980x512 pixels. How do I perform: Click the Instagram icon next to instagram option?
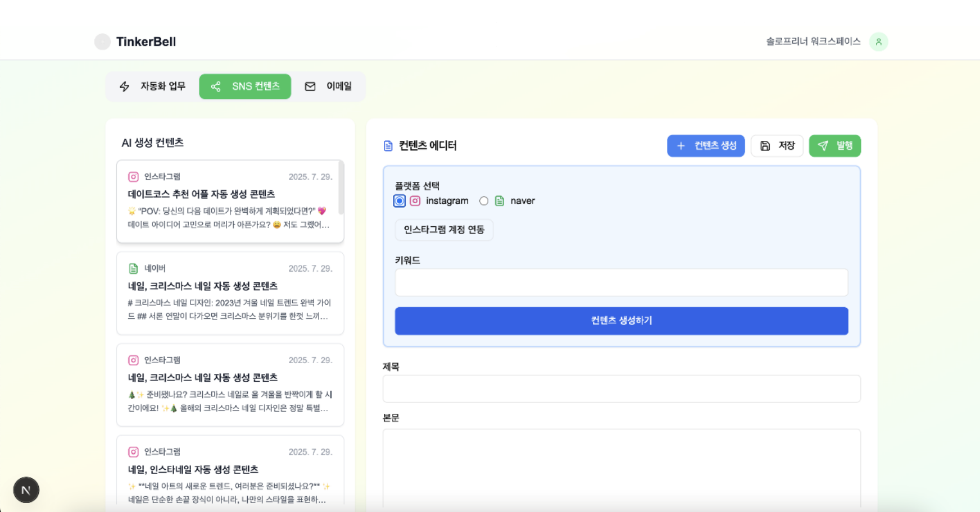(x=416, y=200)
